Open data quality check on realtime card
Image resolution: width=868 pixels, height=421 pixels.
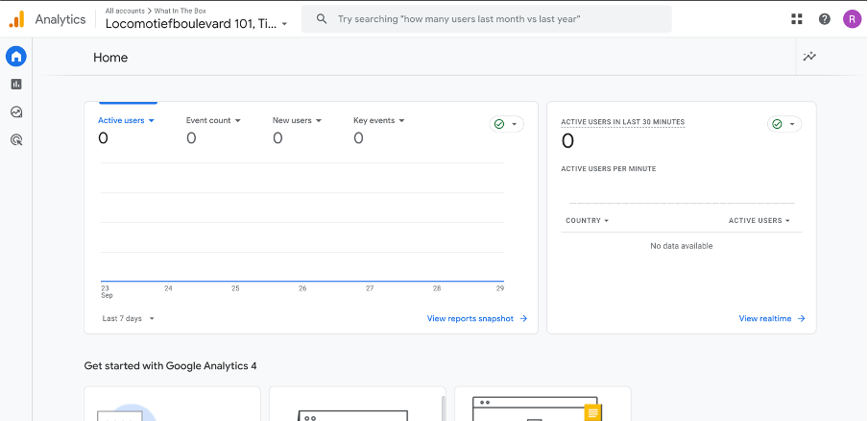tap(784, 124)
